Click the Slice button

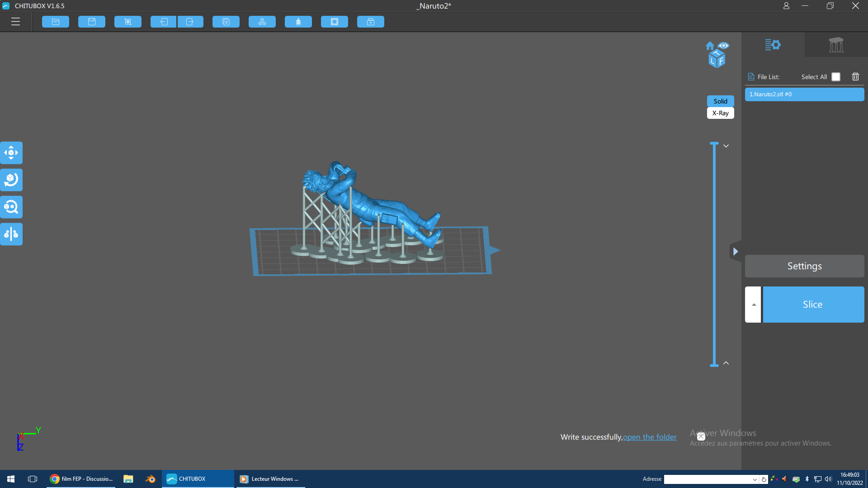tap(813, 305)
